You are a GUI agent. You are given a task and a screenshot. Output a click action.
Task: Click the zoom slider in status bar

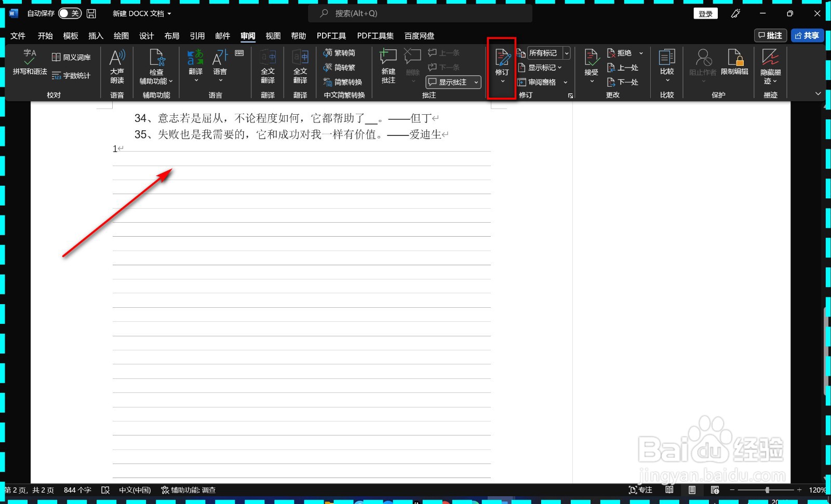tap(766, 490)
